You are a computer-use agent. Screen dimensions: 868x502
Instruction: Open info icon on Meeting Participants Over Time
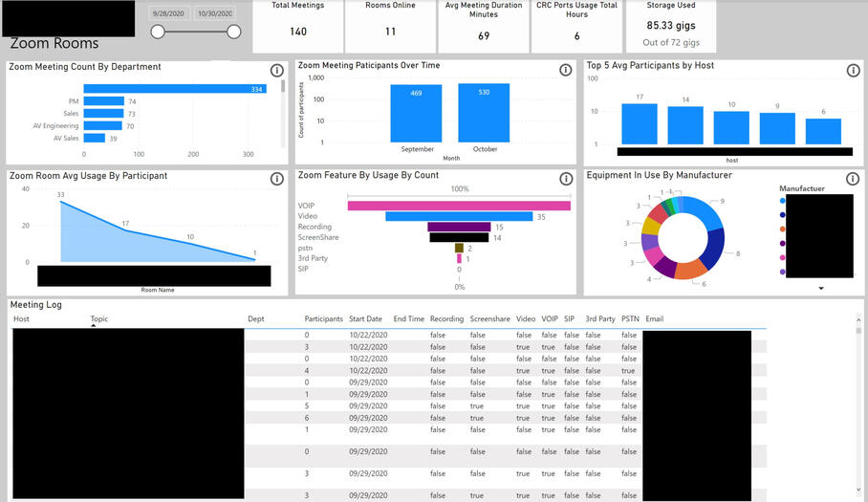click(x=565, y=70)
